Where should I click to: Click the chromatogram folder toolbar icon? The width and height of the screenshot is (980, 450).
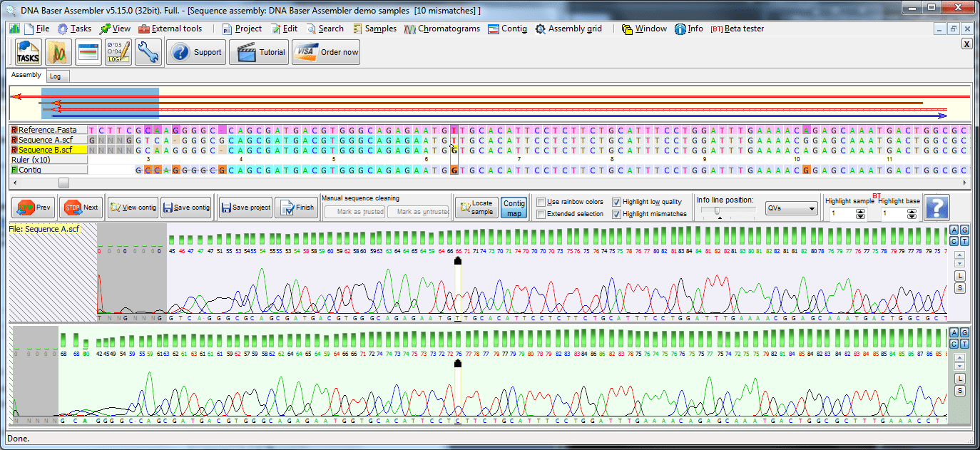(58, 52)
